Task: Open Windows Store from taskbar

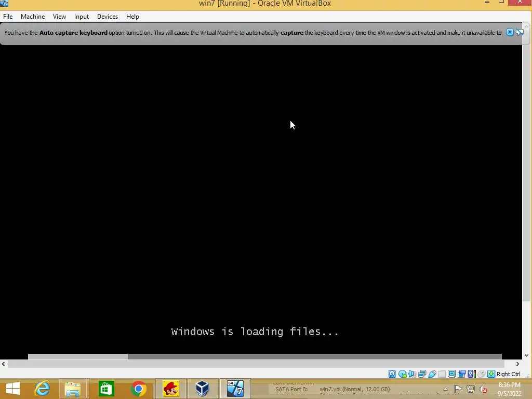Action: coord(106,389)
